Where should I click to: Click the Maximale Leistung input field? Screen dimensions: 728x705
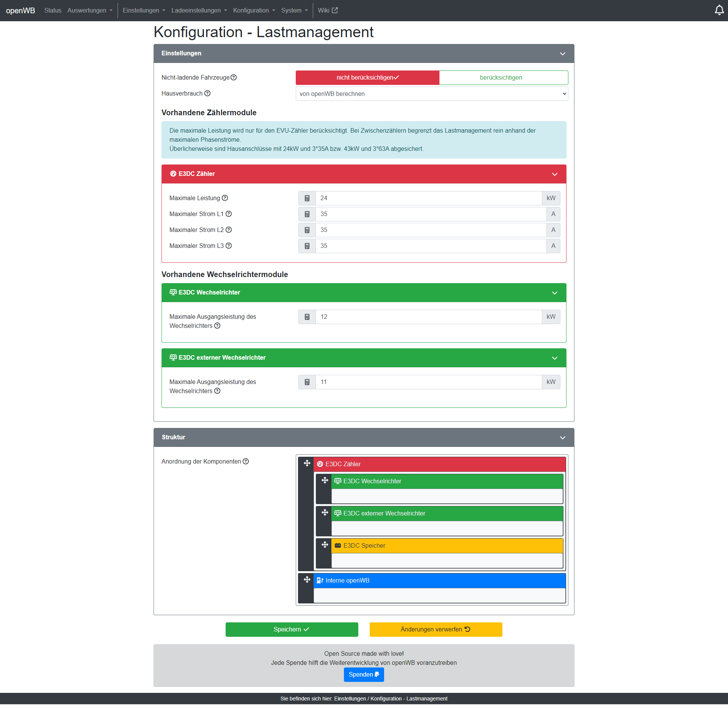click(x=428, y=198)
